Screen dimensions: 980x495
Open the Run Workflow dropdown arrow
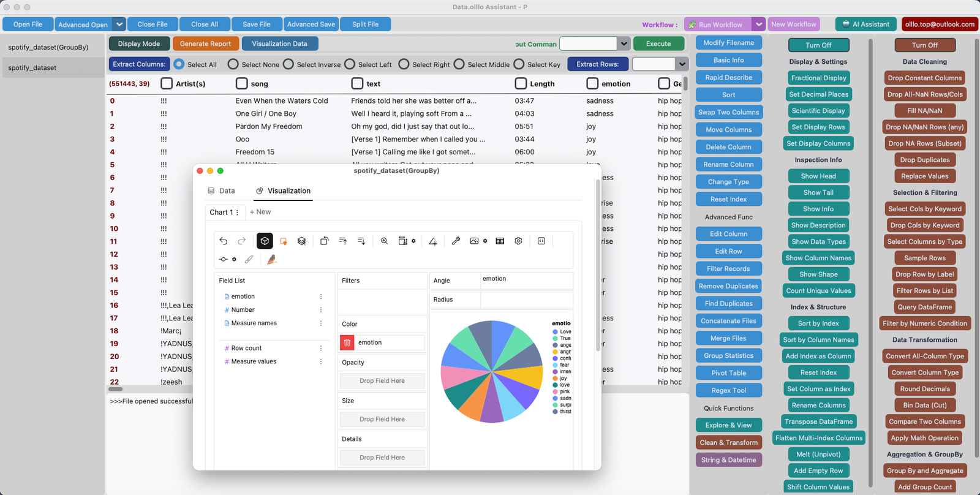tap(759, 25)
